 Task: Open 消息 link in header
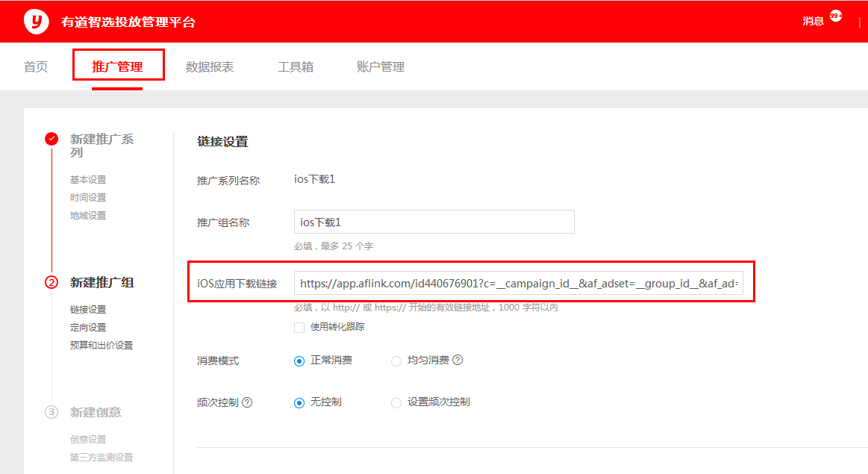coord(814,21)
